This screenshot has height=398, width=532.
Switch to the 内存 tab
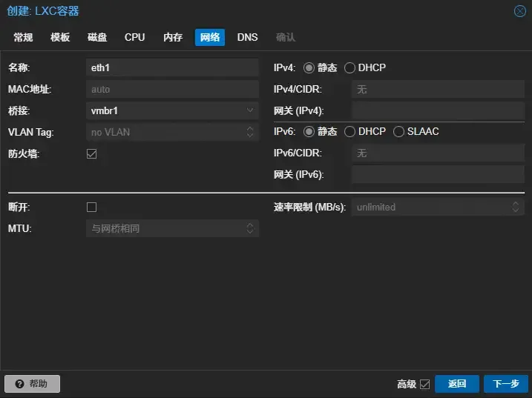(173, 37)
